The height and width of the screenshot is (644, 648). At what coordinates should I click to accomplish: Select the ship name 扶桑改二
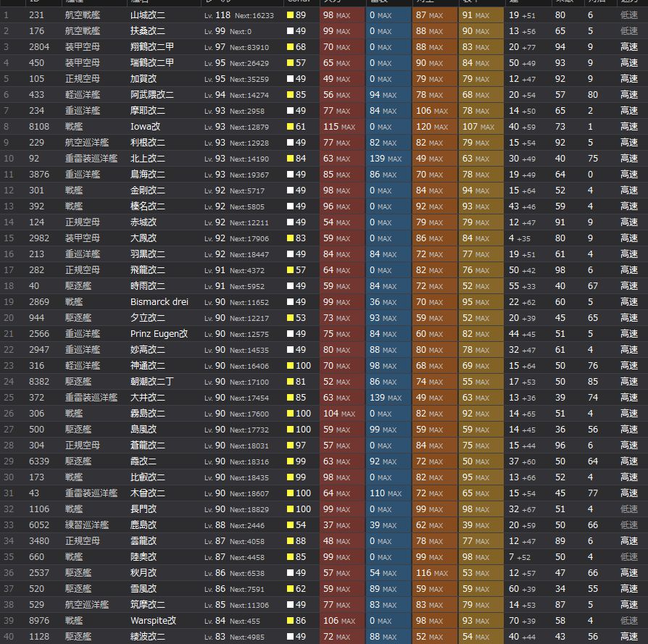(x=148, y=31)
